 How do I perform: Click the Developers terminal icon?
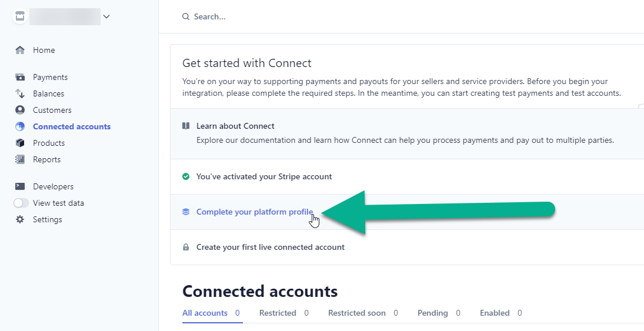(x=20, y=186)
